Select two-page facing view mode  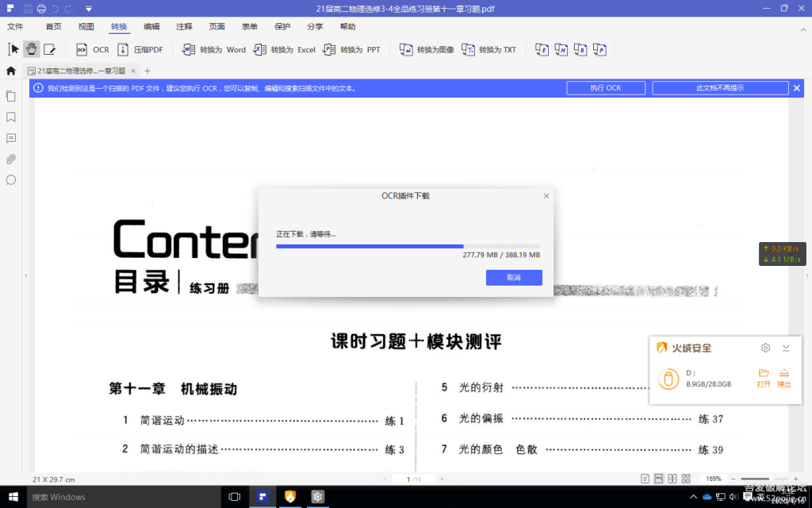(672, 479)
